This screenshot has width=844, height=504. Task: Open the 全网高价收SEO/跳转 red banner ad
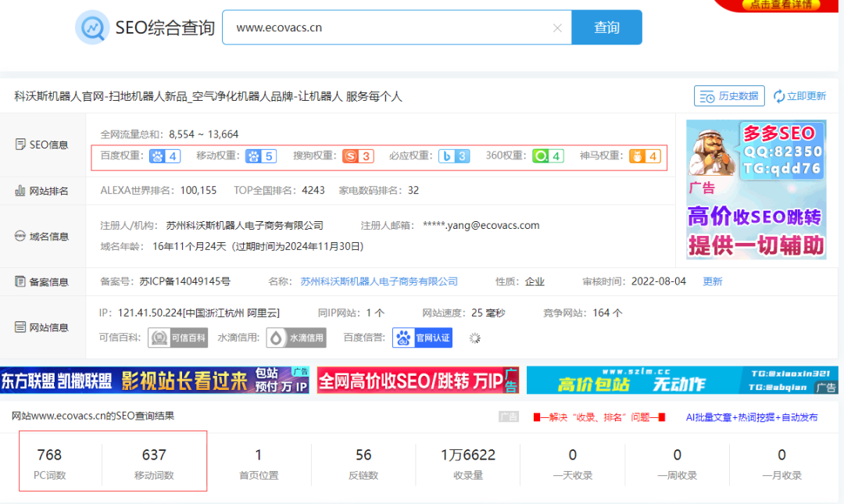tap(417, 381)
